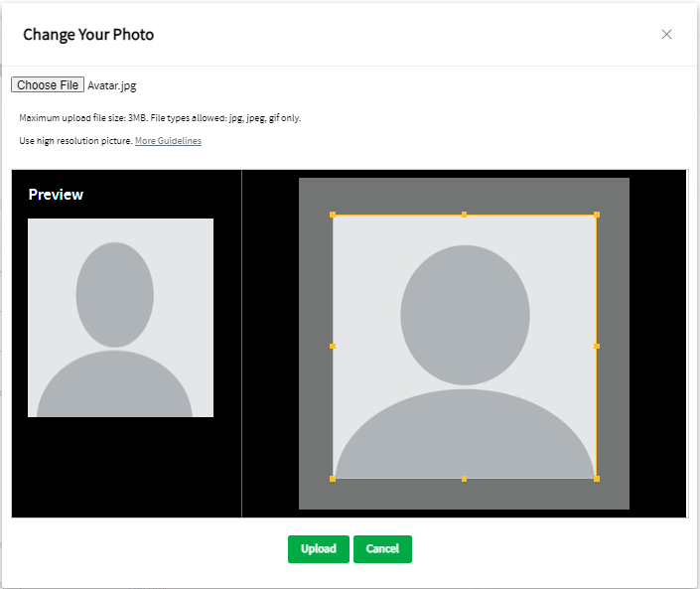Click the maximum upload file size note
This screenshot has height=589, width=700.
coord(160,118)
